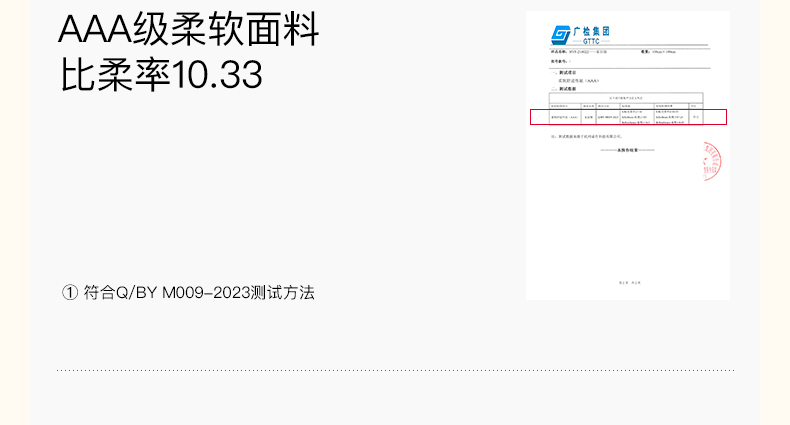Viewport: 790px width, 425px height.
Task: Click the 10.33 softness ratio number
Action: [x=218, y=75]
